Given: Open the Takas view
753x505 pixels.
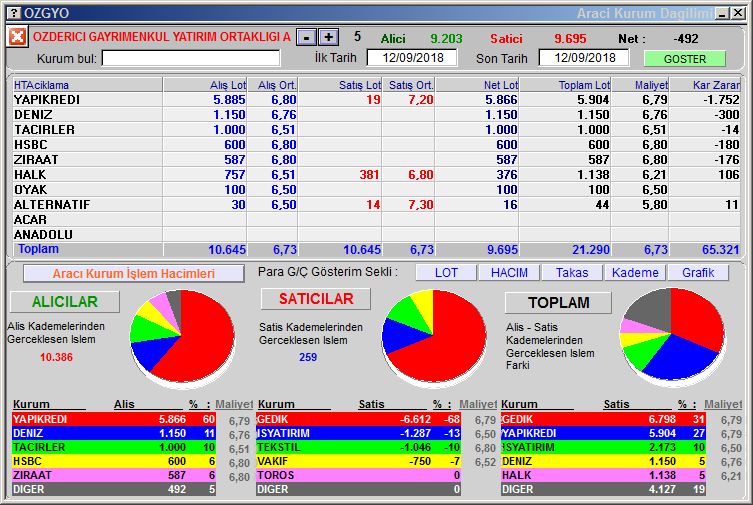Looking at the screenshot, I should pos(572,273).
